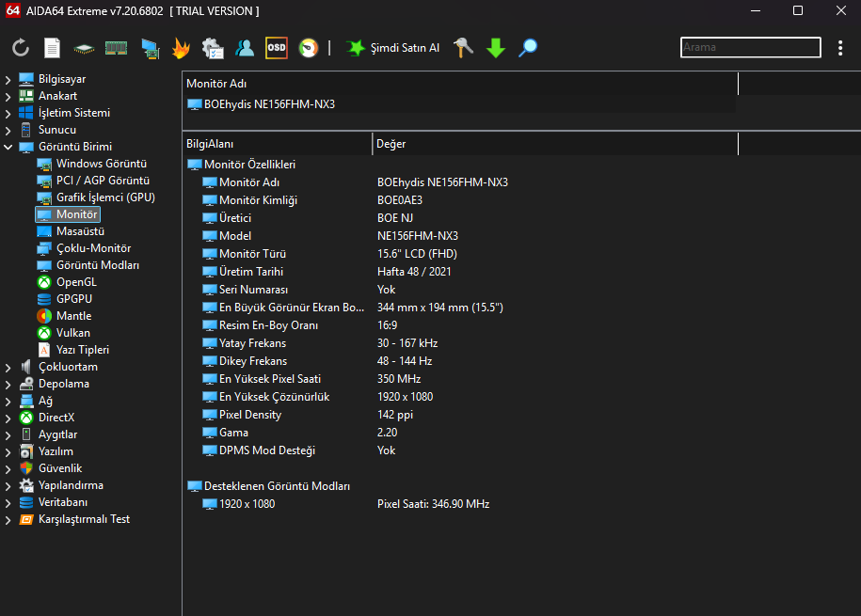This screenshot has height=616, width=861.
Task: Click the Değer column header
Action: click(555, 144)
